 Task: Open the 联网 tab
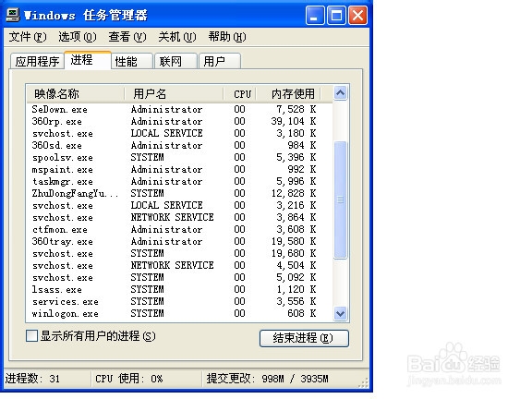(175, 61)
